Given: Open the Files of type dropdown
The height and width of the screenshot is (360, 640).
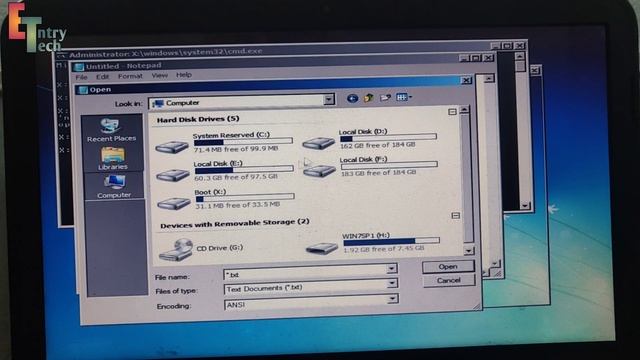Looking at the screenshot, I should click(x=392, y=283).
